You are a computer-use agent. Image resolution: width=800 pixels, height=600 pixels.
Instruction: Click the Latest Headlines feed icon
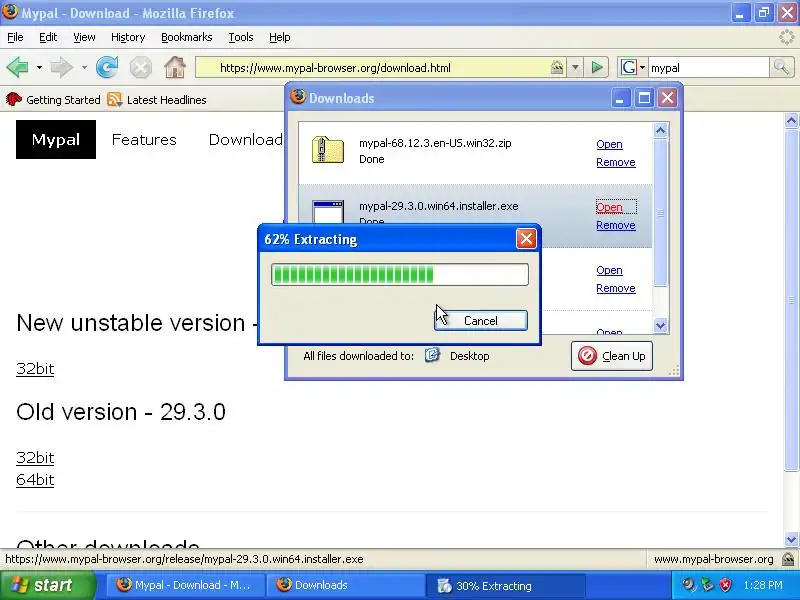[x=115, y=99]
